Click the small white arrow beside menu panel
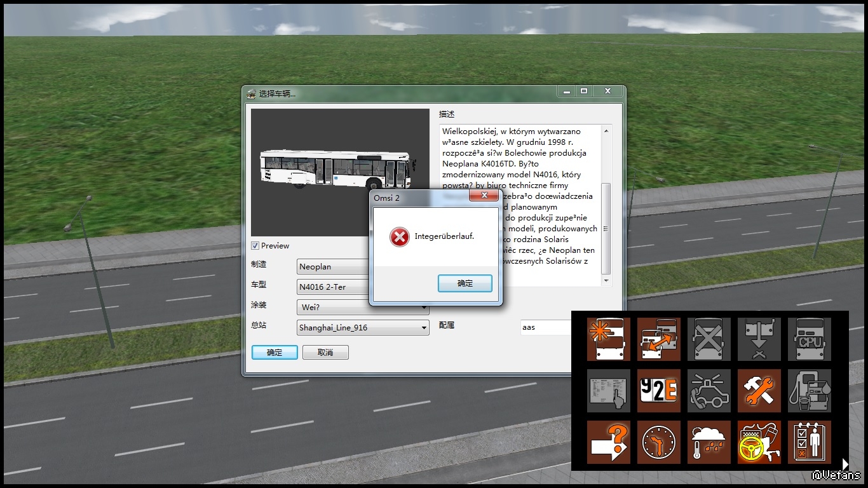Viewport: 868px width, 488px height. pyautogui.click(x=845, y=464)
